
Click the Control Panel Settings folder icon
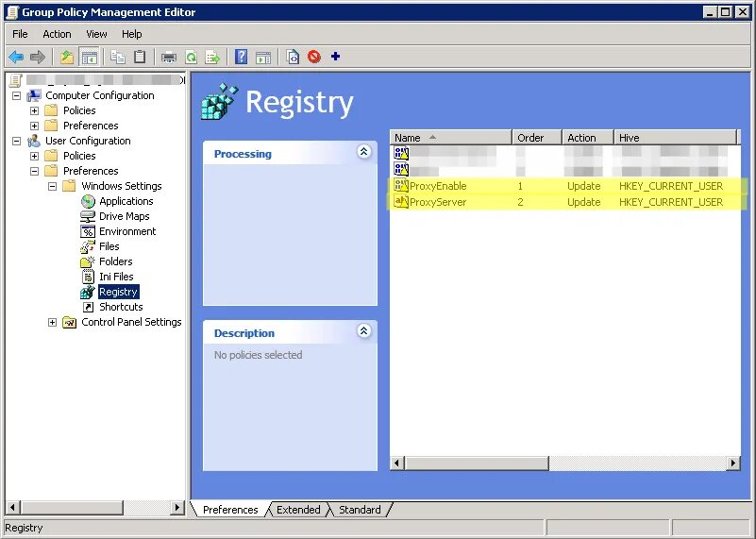point(70,322)
